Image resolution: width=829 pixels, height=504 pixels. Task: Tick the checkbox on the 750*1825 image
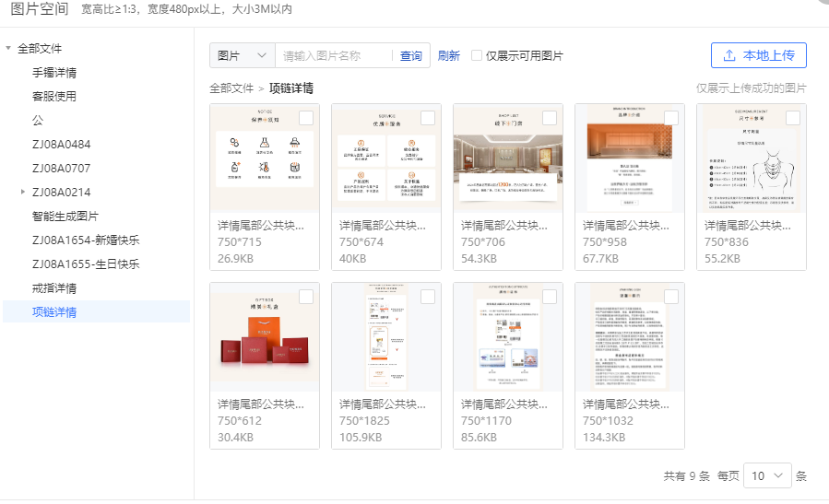[428, 296]
